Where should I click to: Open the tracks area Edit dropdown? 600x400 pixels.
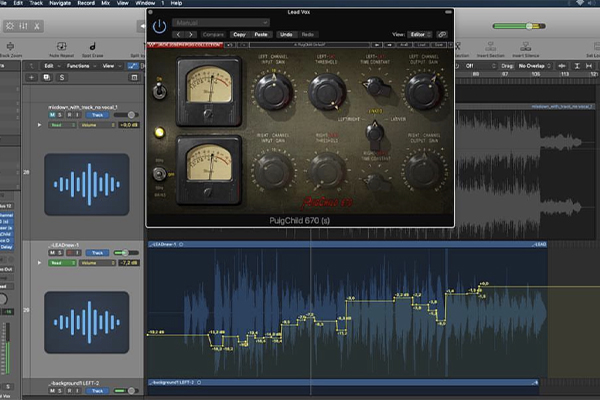[x=52, y=66]
